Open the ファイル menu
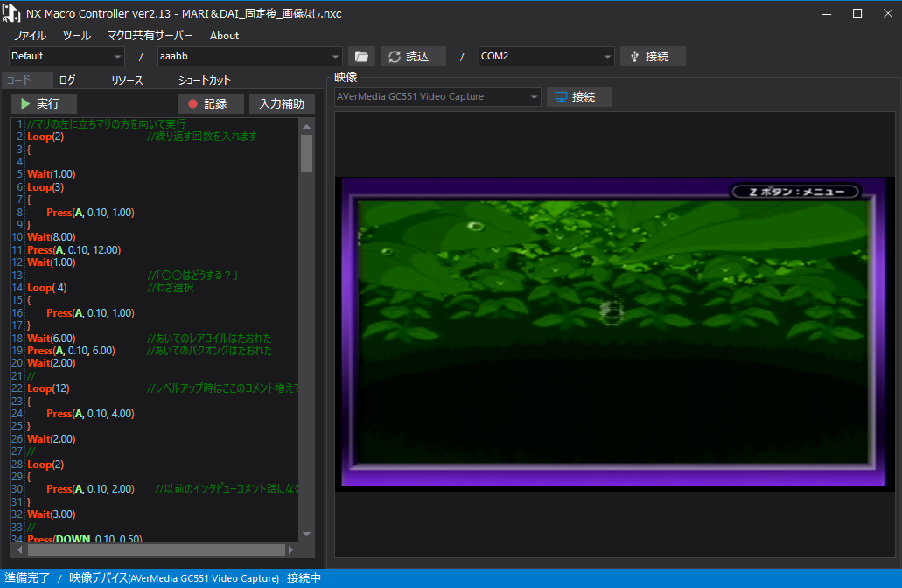 click(x=30, y=36)
